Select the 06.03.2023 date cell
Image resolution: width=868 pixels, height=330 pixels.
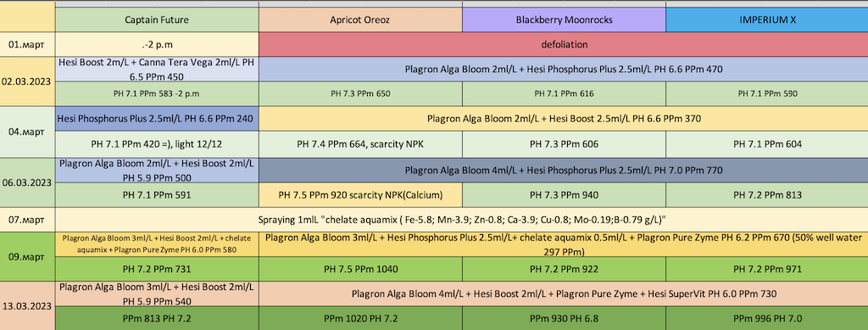tap(27, 182)
